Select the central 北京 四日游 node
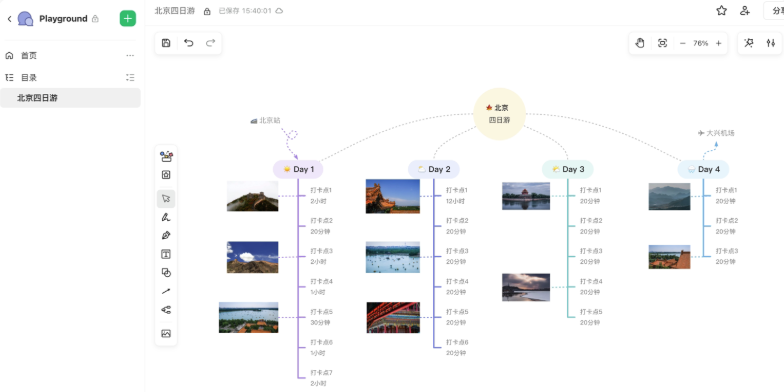This screenshot has height=392, width=784. (x=500, y=114)
